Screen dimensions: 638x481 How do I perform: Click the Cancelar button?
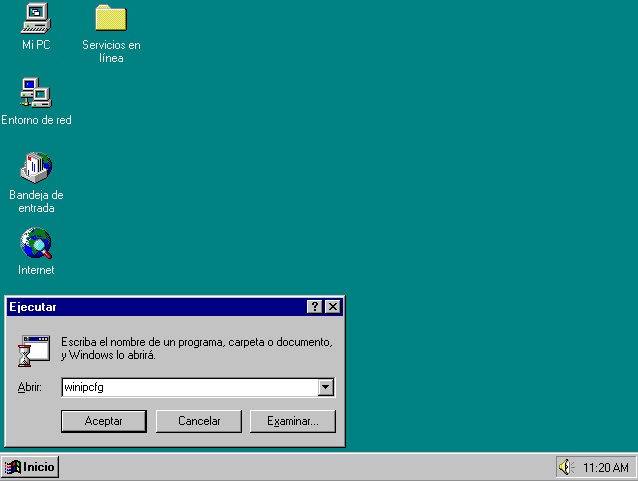pyautogui.click(x=199, y=421)
